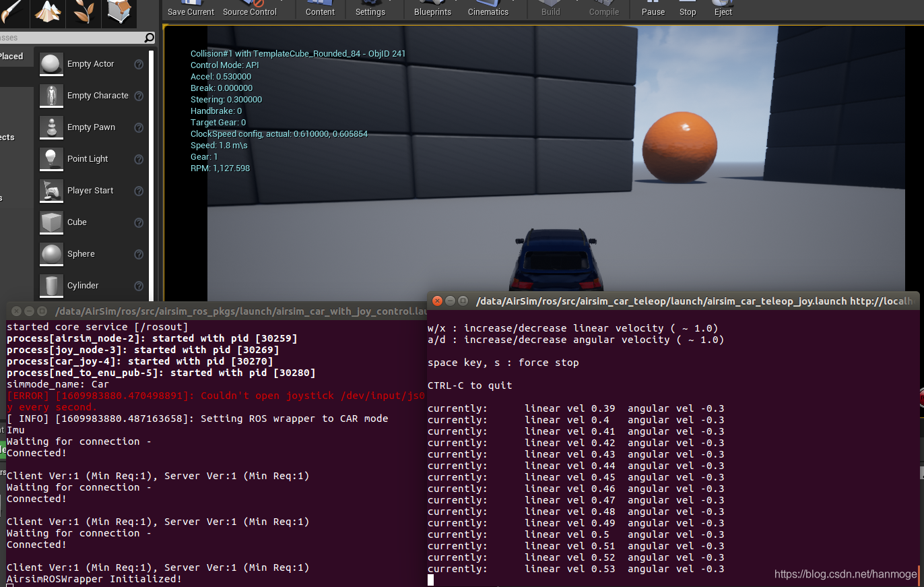The image size is (924, 587).
Task: Open the Content browser button
Action: 320,9
